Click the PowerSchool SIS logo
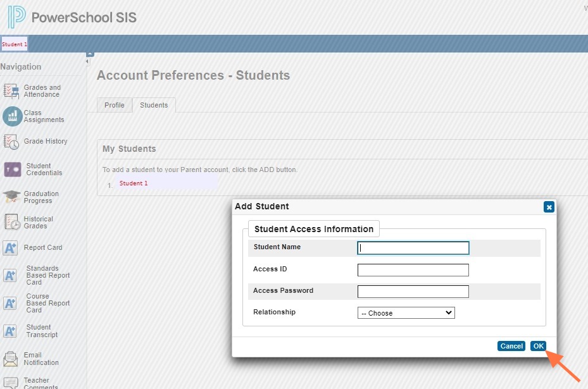The height and width of the screenshot is (389, 588). click(x=72, y=17)
